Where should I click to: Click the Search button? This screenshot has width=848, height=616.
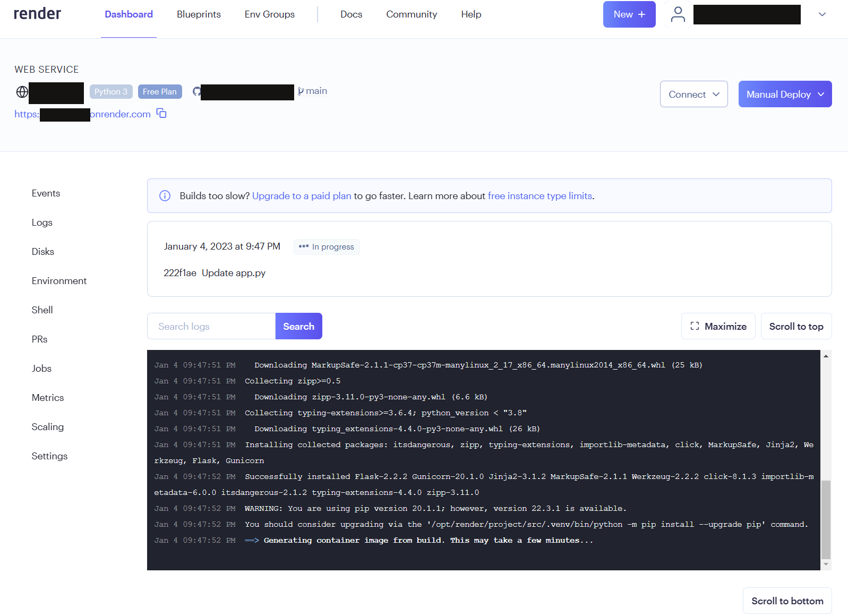point(298,326)
